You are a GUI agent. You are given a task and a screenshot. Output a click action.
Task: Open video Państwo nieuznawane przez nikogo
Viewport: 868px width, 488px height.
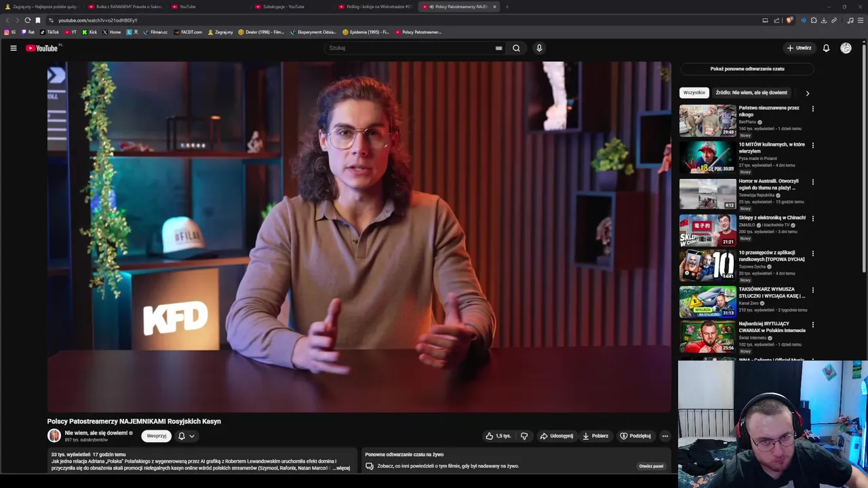(769, 111)
